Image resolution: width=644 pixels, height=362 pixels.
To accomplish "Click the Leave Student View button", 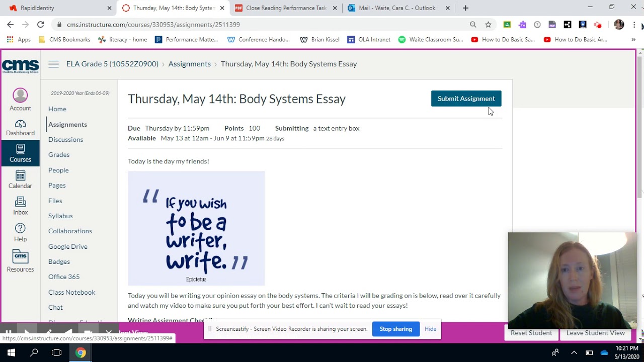I will tap(595, 333).
